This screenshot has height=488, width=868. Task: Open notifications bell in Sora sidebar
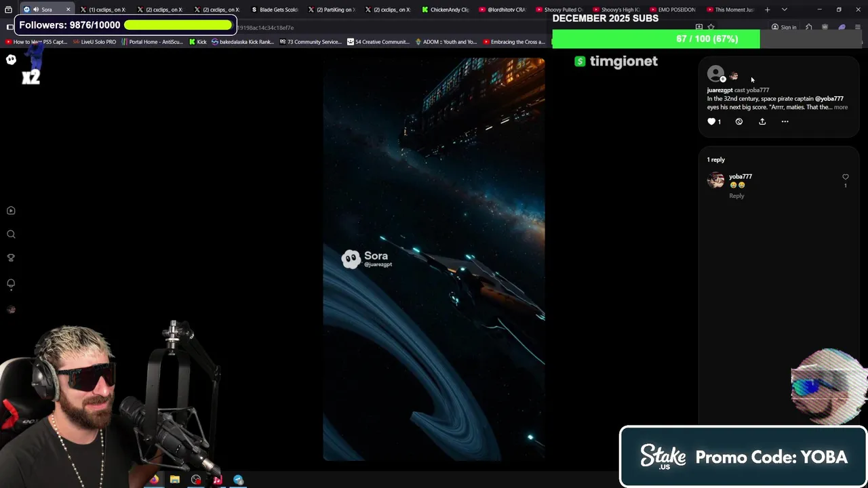(11, 283)
